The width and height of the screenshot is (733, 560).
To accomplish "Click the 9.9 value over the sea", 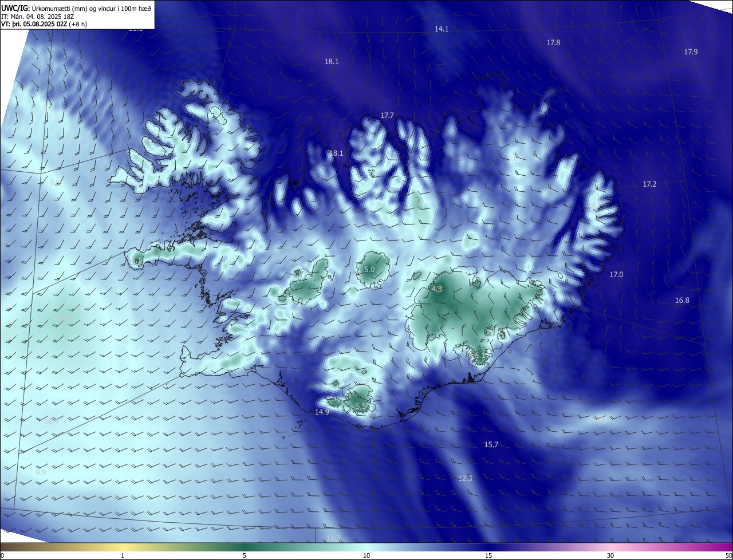I will tap(40, 472).
